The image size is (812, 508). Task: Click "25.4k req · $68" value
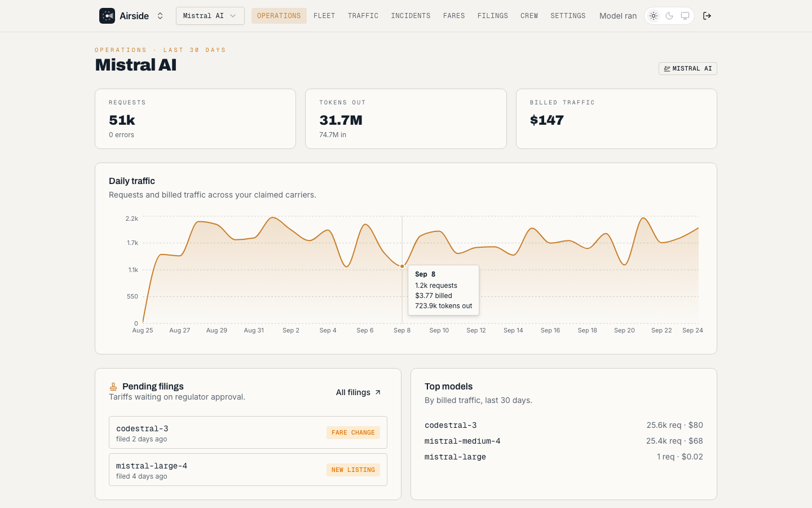click(674, 441)
